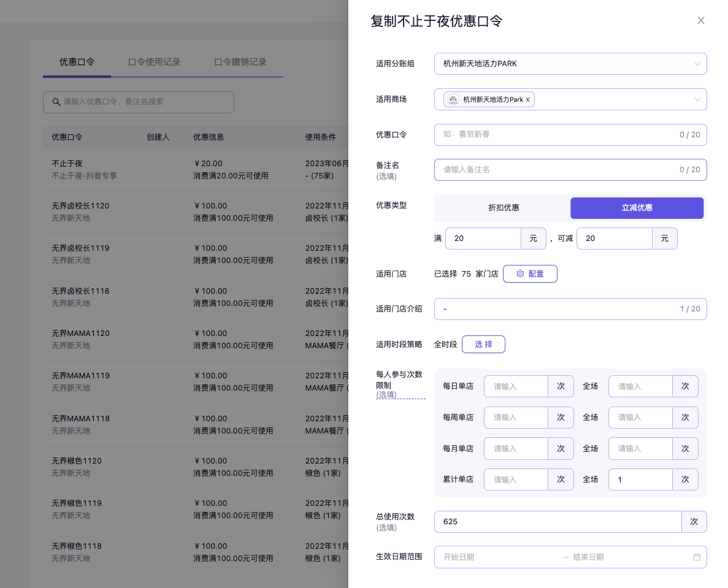Click 每日单店 limit input
Image resolution: width=728 pixels, height=588 pixels.
point(516,386)
